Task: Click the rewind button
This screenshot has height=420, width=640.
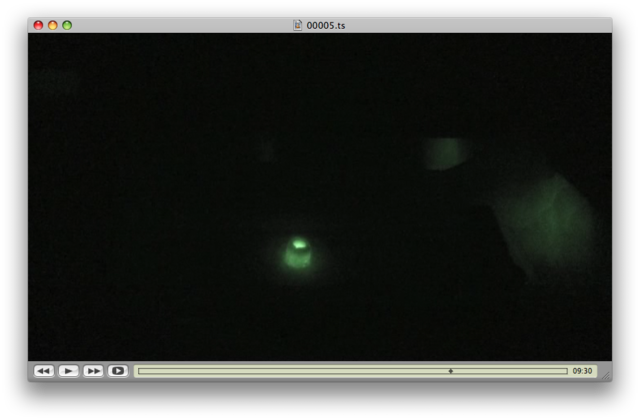Action: pos(44,371)
